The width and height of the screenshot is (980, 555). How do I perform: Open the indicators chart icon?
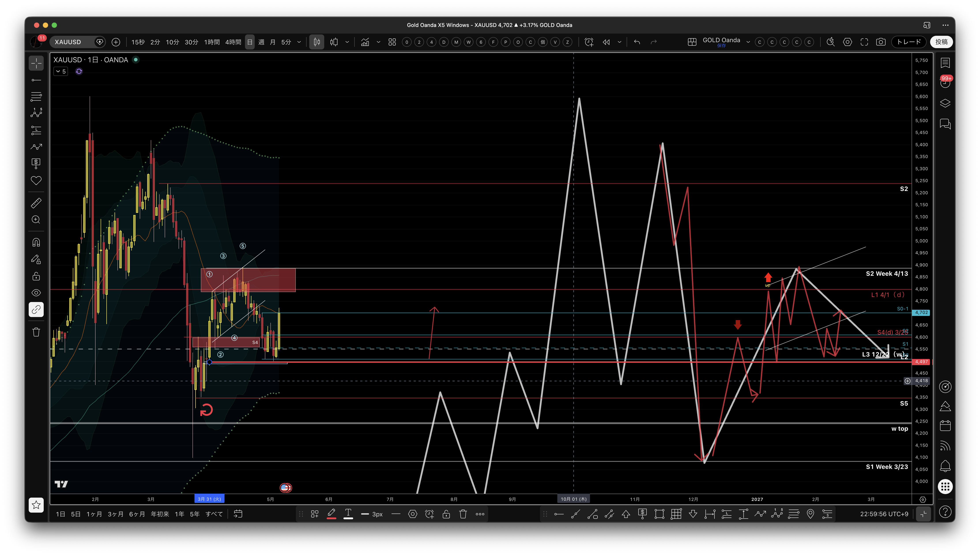[x=365, y=42]
